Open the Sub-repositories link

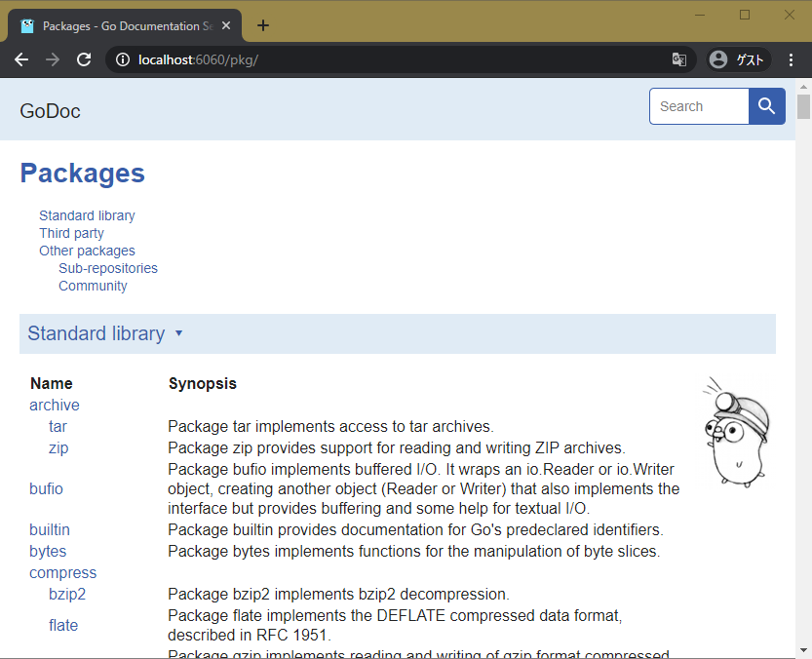point(107,268)
